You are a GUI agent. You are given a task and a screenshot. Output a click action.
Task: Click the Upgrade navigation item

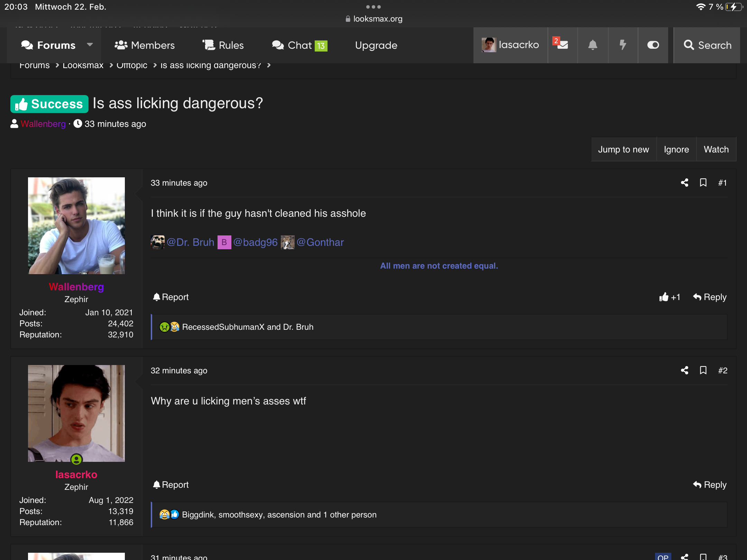tap(376, 45)
